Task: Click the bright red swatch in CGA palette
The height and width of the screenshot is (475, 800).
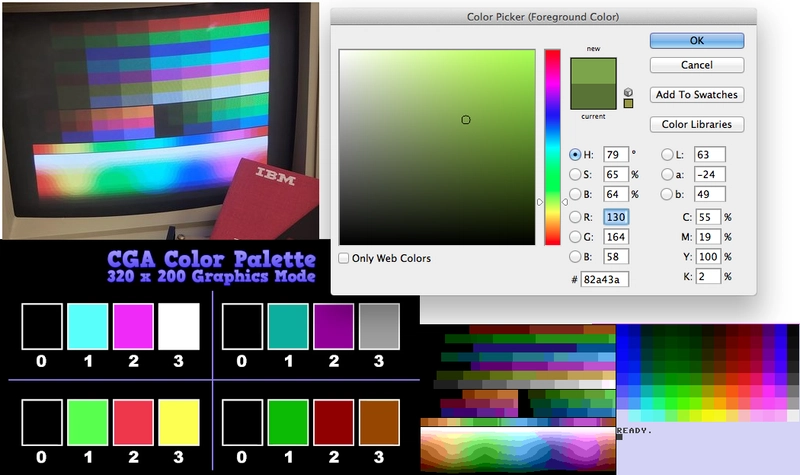Action: pos(133,422)
